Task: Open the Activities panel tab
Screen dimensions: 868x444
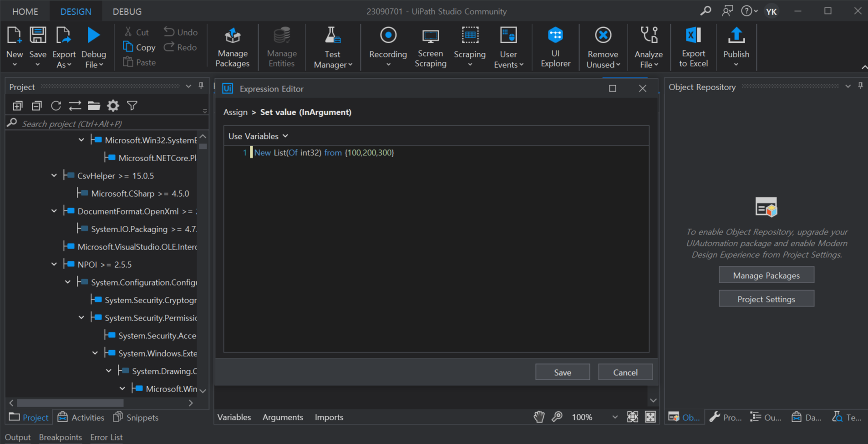Action: (x=81, y=417)
